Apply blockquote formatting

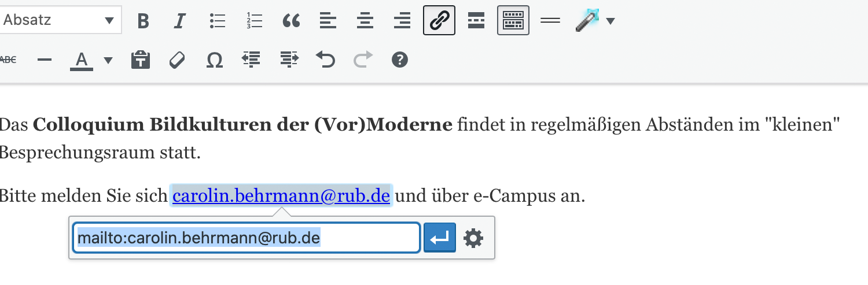click(x=291, y=21)
